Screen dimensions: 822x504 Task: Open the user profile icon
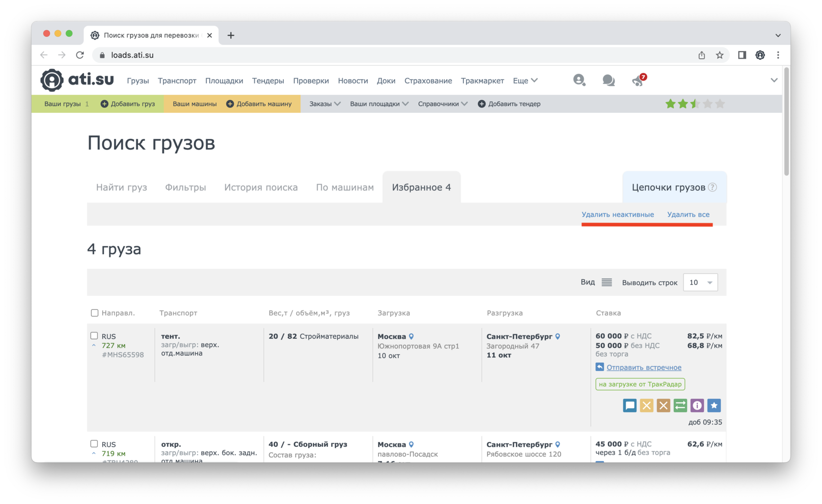point(579,80)
